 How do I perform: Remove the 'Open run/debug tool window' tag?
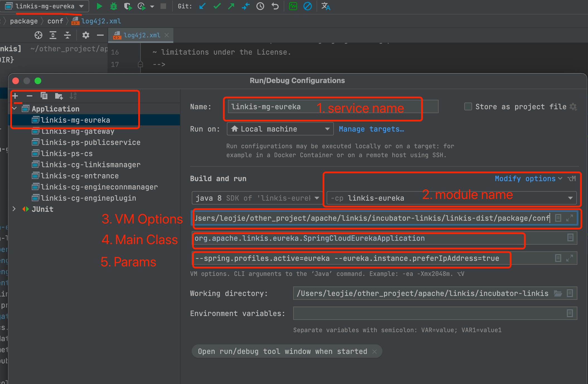pos(375,352)
